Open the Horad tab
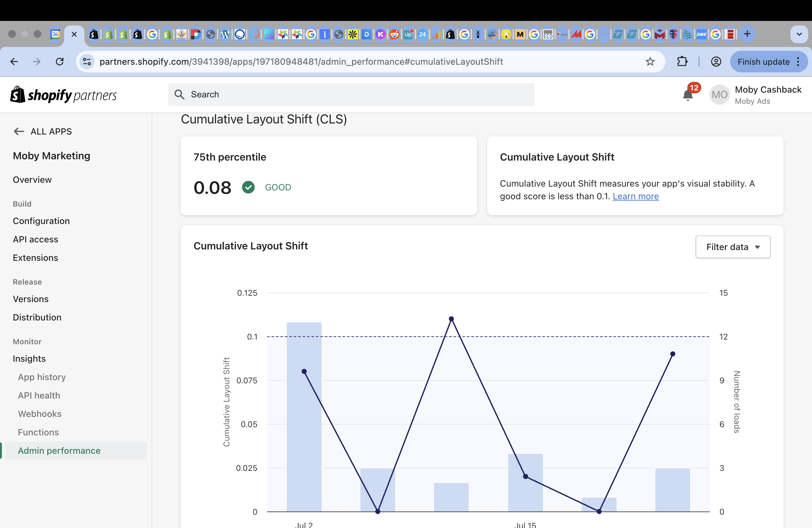This screenshot has height=528, width=812. (x=562, y=34)
